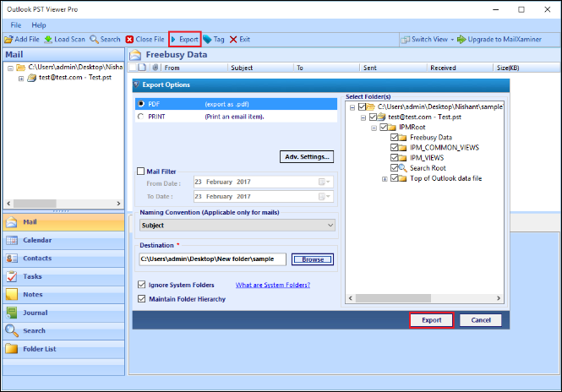
Task: Click the attachment column header icon
Action: pos(156,68)
